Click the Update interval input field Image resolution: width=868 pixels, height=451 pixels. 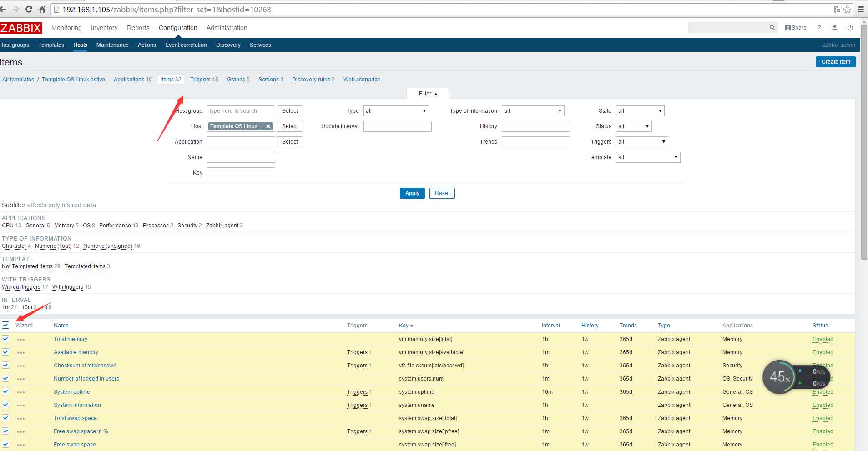coord(398,126)
